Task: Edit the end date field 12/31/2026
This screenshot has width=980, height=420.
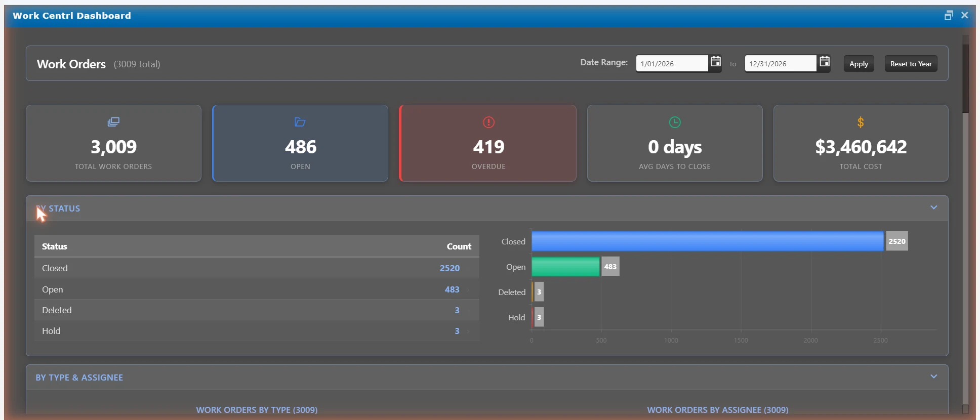Action: (781, 64)
